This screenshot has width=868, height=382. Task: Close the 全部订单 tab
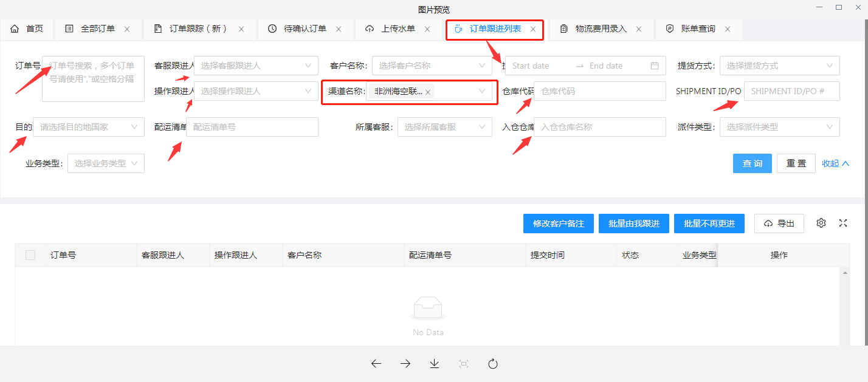[127, 29]
